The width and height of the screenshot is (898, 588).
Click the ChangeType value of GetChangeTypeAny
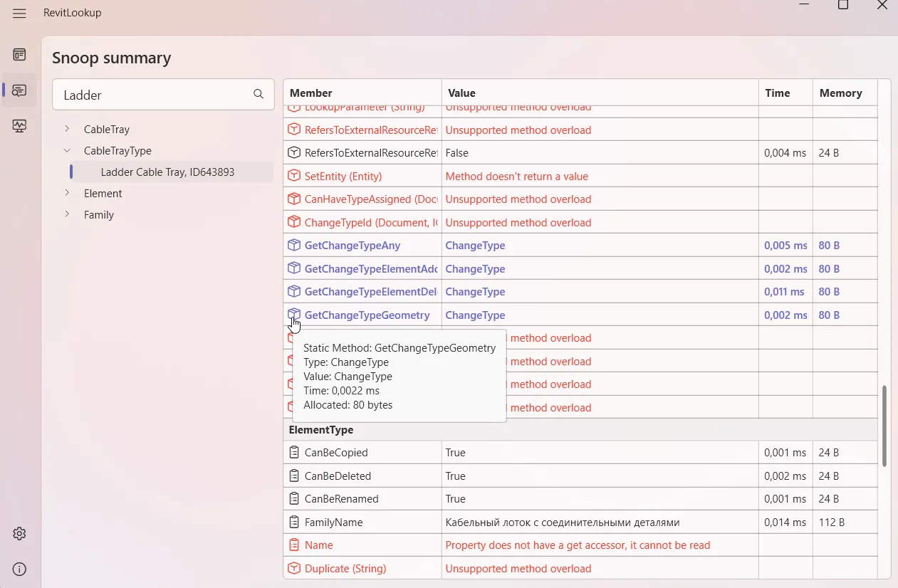click(475, 246)
